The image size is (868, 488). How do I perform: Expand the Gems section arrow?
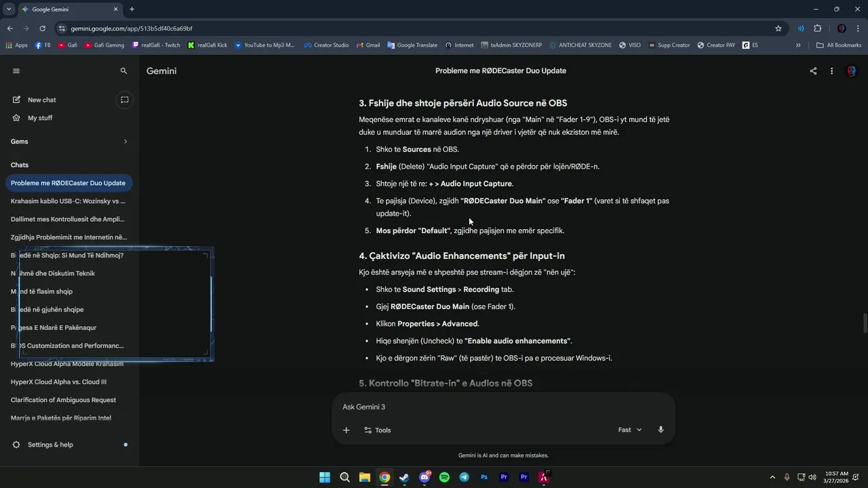pyautogui.click(x=125, y=142)
